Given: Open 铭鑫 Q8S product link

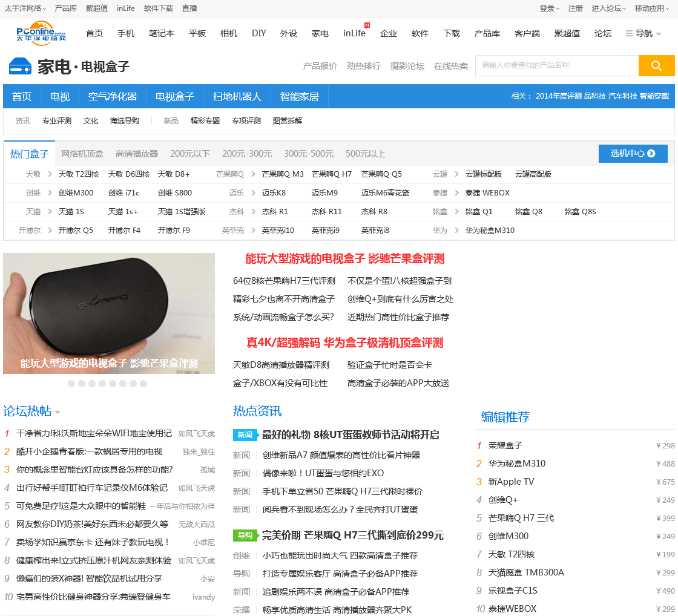Looking at the screenshot, I should (581, 211).
